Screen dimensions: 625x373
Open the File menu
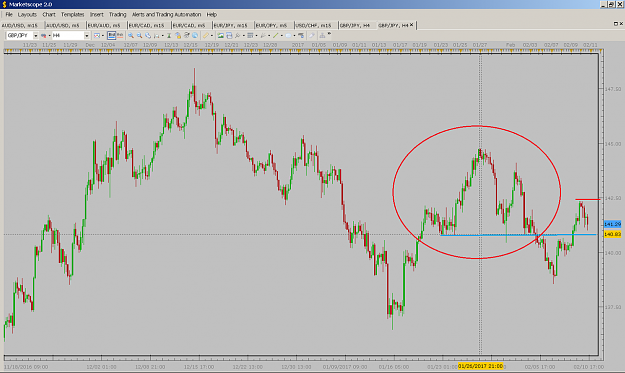pos(9,14)
